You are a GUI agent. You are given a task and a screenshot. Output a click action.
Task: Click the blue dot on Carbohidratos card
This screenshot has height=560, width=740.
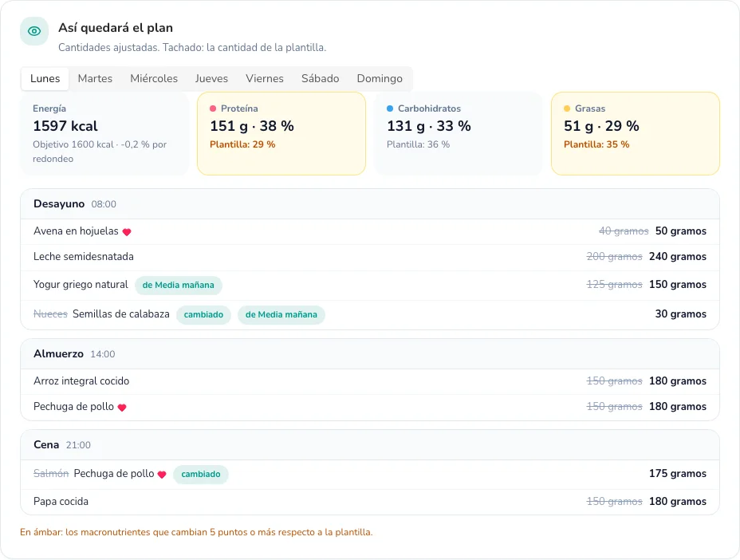390,108
